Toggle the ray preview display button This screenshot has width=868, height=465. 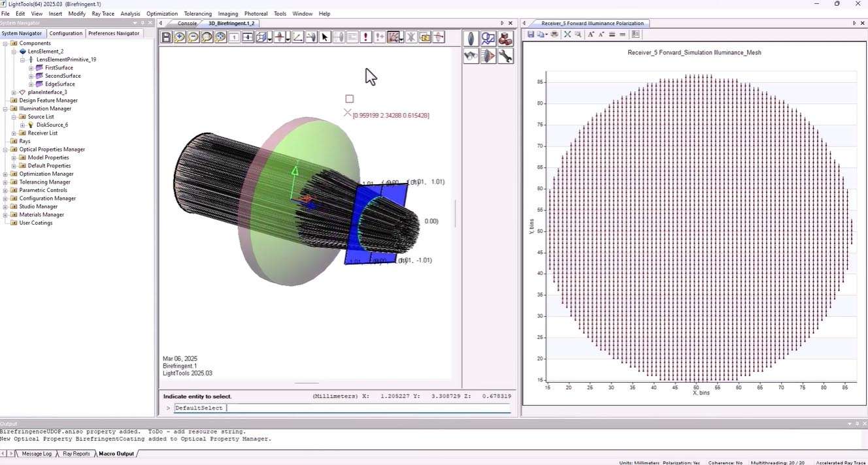(x=393, y=37)
